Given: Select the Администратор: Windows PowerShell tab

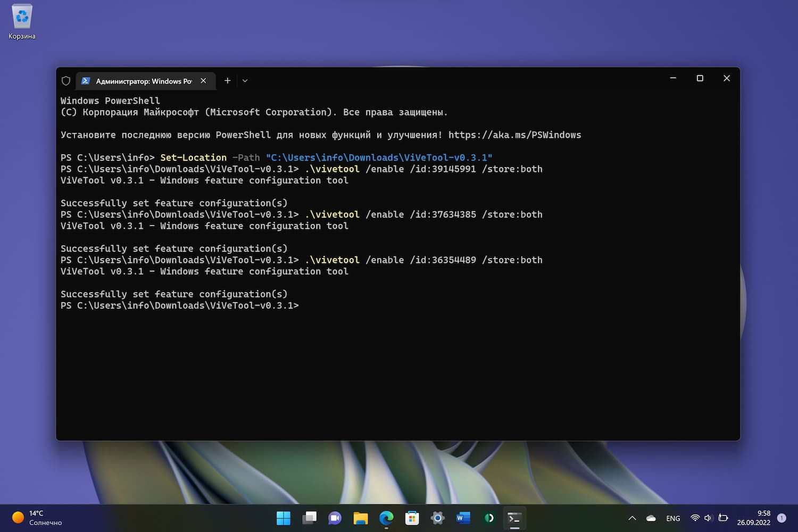Looking at the screenshot, I should (145, 81).
